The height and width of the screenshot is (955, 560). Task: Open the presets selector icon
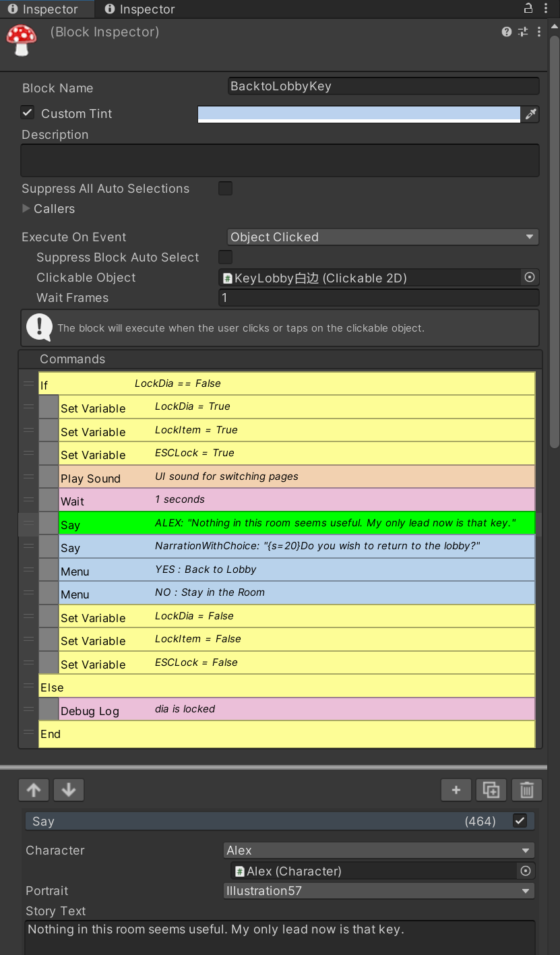(523, 32)
